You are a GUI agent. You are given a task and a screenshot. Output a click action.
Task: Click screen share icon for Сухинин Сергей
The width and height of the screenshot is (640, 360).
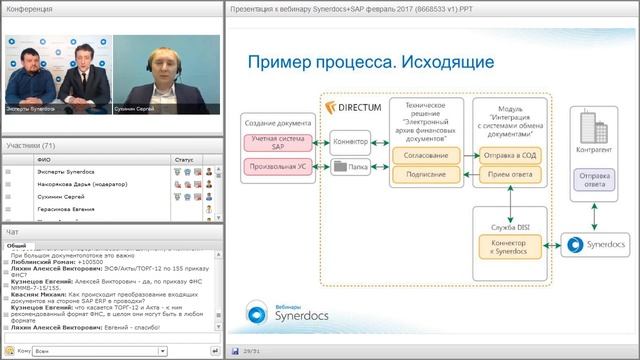198,197
